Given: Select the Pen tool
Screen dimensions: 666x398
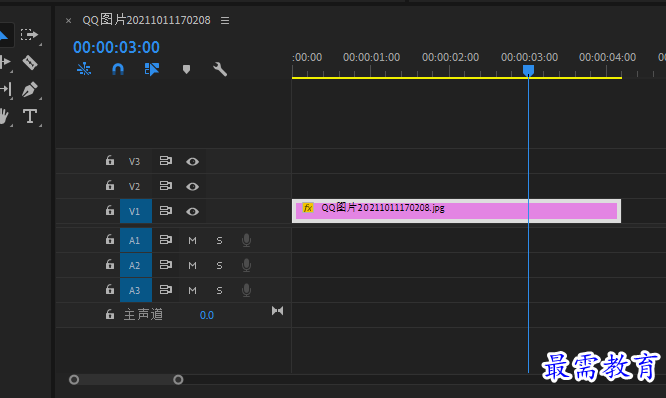Looking at the screenshot, I should click(x=30, y=90).
